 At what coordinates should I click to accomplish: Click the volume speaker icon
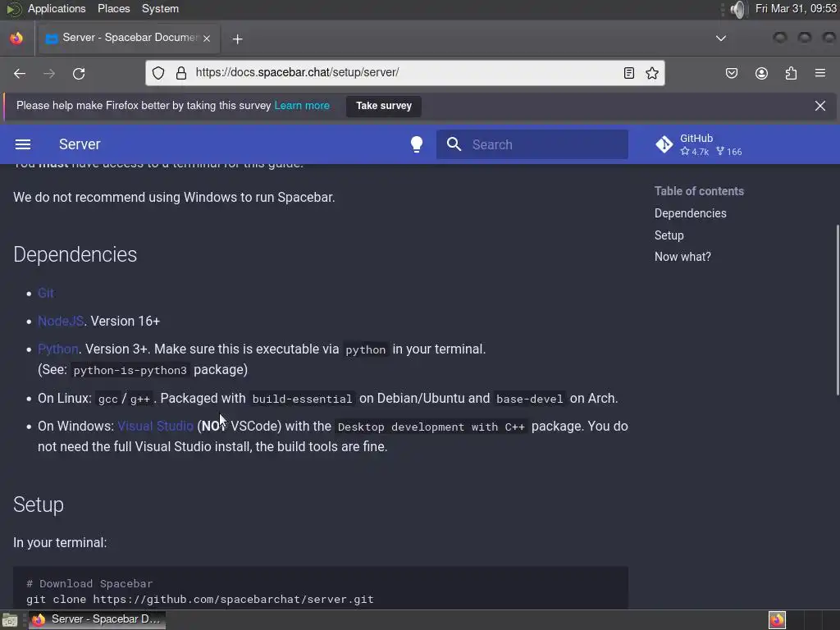pyautogui.click(x=737, y=9)
